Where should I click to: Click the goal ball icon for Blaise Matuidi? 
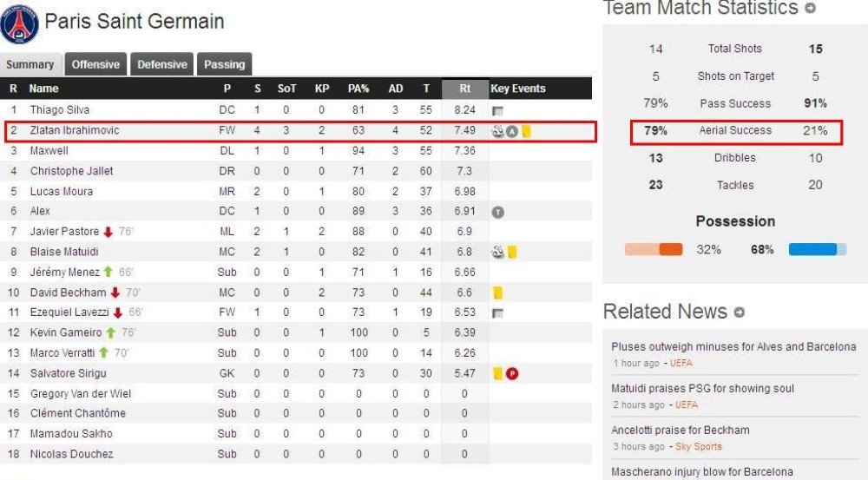pos(497,253)
